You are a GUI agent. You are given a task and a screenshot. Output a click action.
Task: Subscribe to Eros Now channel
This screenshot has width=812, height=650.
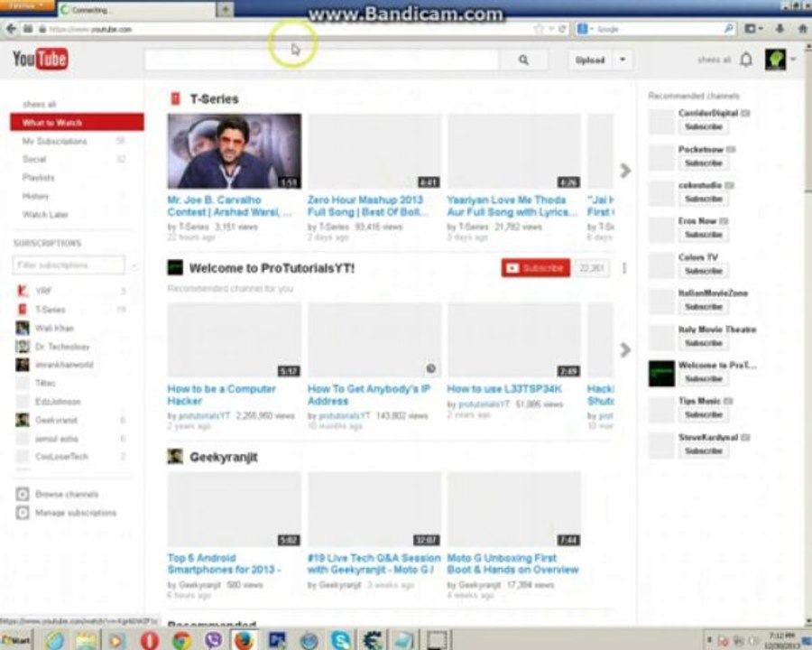click(x=703, y=235)
